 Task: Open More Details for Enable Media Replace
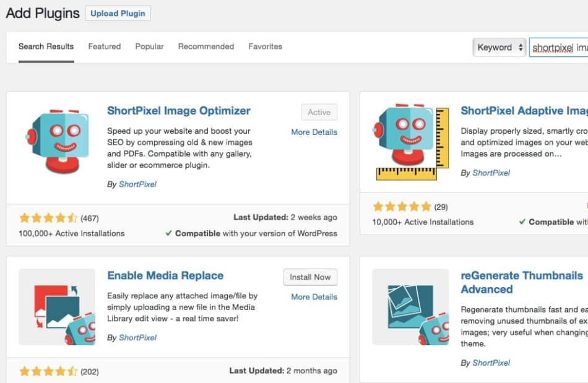click(x=314, y=297)
